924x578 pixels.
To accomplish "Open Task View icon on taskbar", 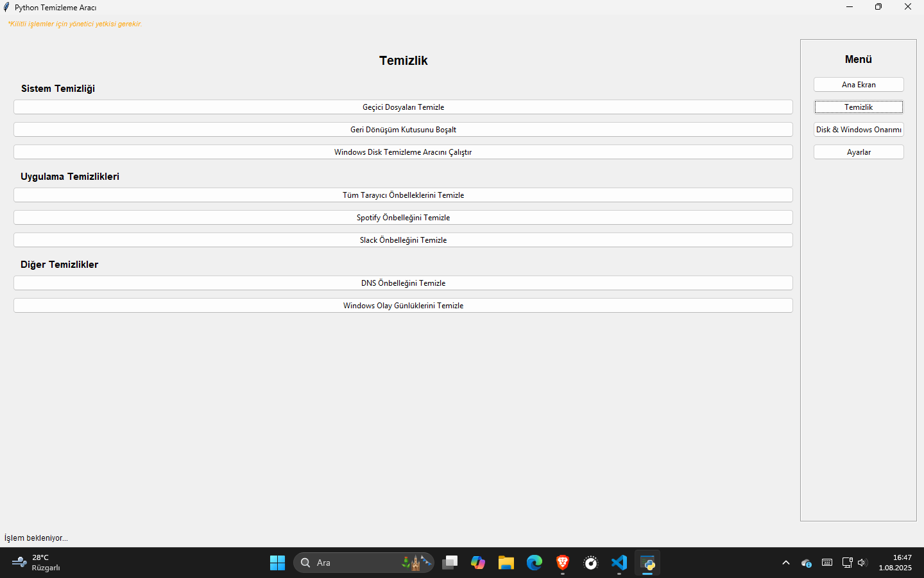I will 450,563.
